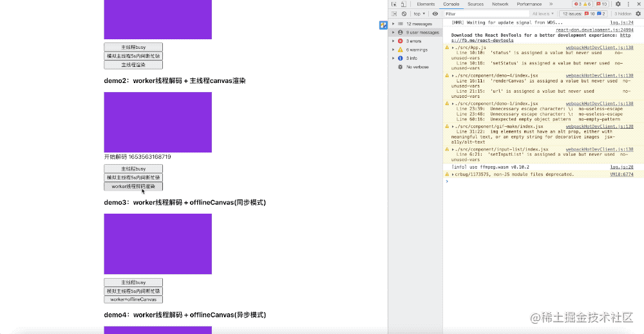The width and height of the screenshot is (644, 334).
Task: Click the bug icon for No verbose
Action: 401,67
